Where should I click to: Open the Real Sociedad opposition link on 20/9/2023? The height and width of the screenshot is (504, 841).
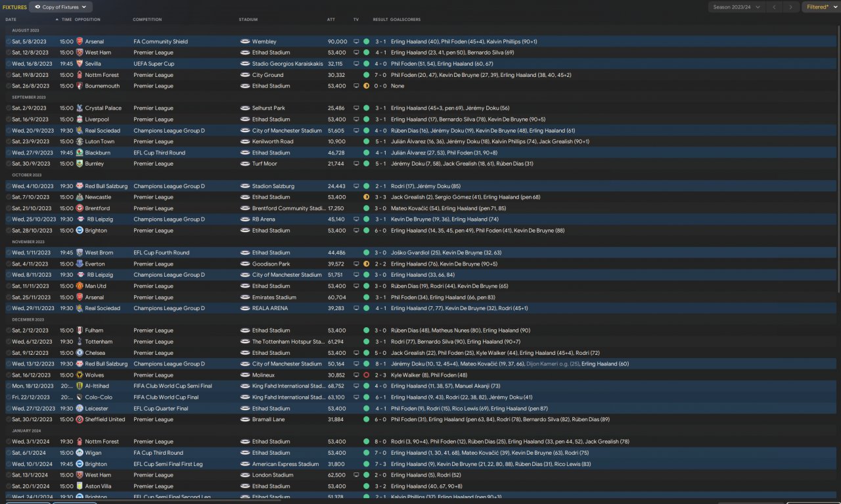click(x=104, y=131)
